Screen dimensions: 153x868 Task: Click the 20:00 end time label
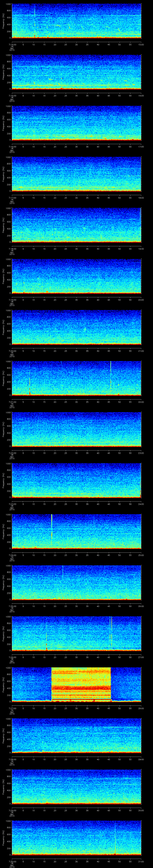click(141, 300)
